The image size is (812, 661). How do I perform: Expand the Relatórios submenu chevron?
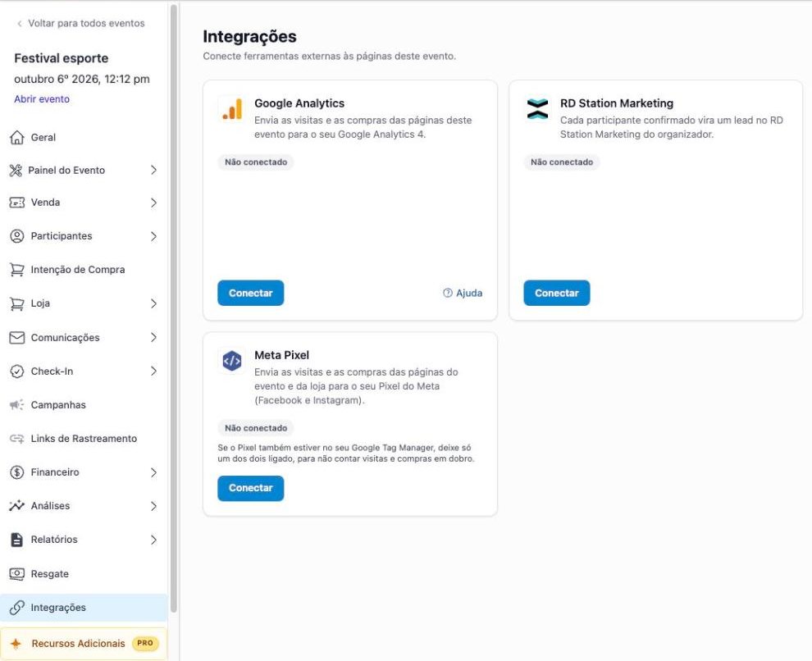click(153, 540)
